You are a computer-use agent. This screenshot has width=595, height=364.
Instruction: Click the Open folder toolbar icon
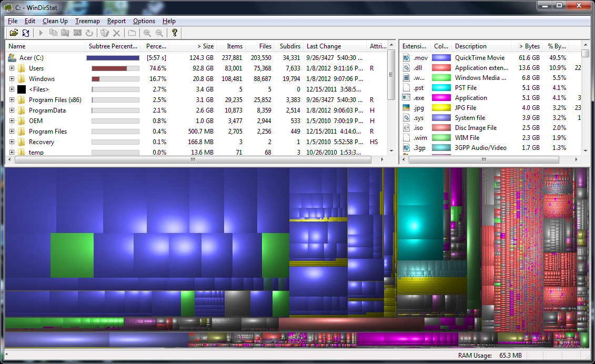click(14, 33)
